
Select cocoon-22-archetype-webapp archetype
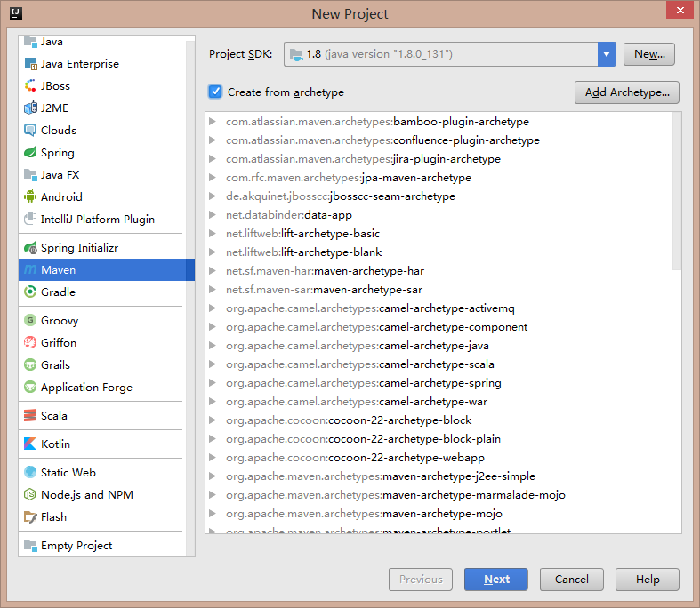tap(355, 458)
